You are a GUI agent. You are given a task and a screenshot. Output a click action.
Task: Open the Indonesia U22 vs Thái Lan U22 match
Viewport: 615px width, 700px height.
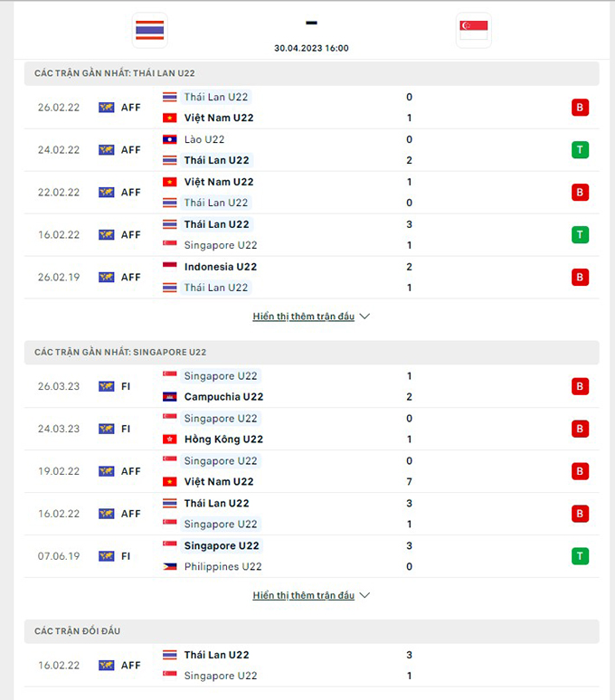click(x=311, y=278)
